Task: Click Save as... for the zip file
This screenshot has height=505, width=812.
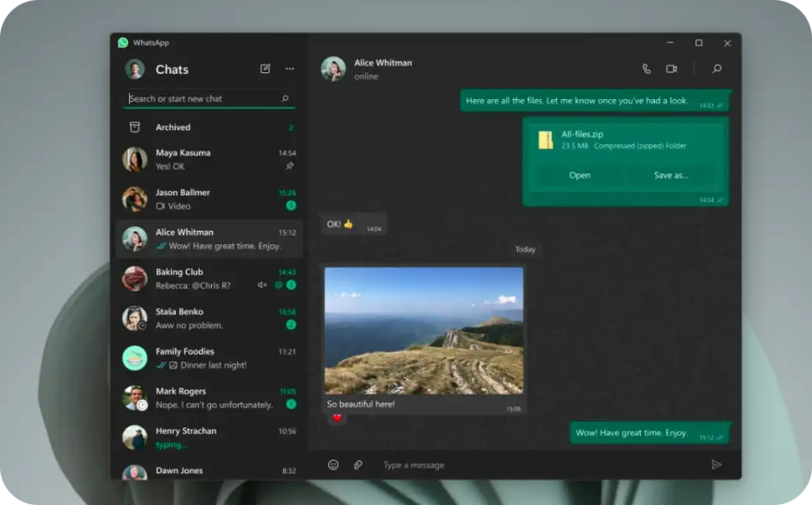Action: point(671,175)
